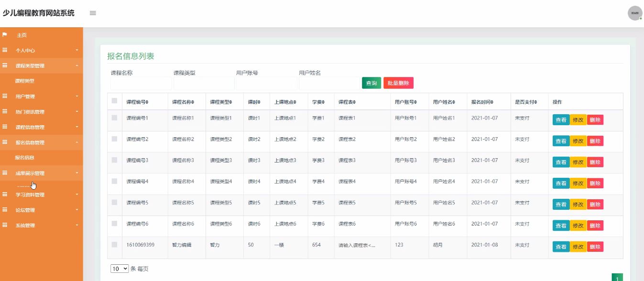Viewport: 644px width, 281px height.
Task: Sort table by 课程编号 column arrows
Action: tap(147, 102)
